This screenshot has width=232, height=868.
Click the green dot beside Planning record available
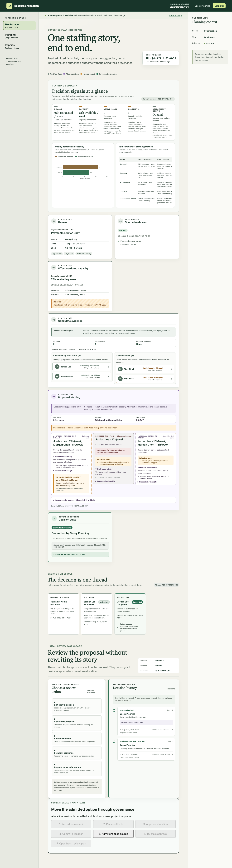[x=46, y=15]
